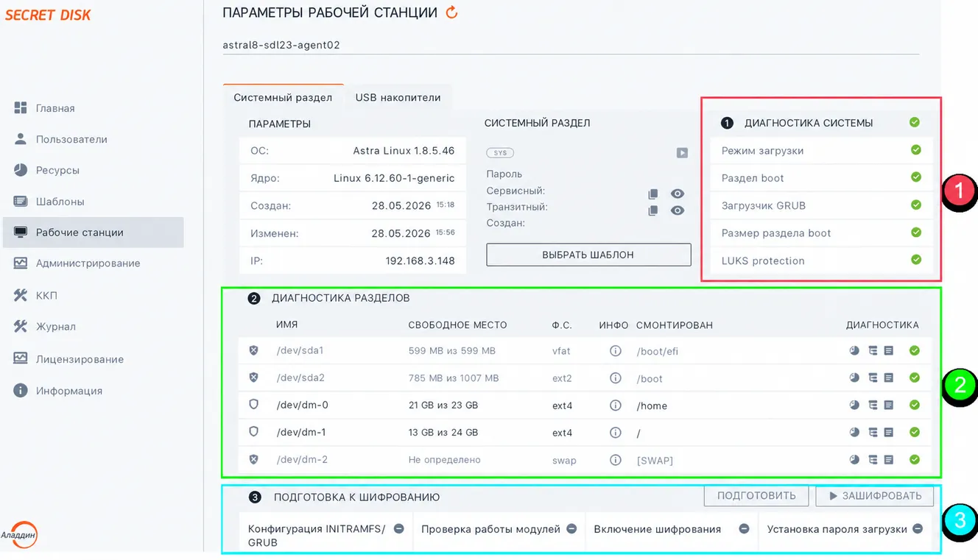Copy the Сервисный password
Viewport: 978px width, 560px height.
653,194
